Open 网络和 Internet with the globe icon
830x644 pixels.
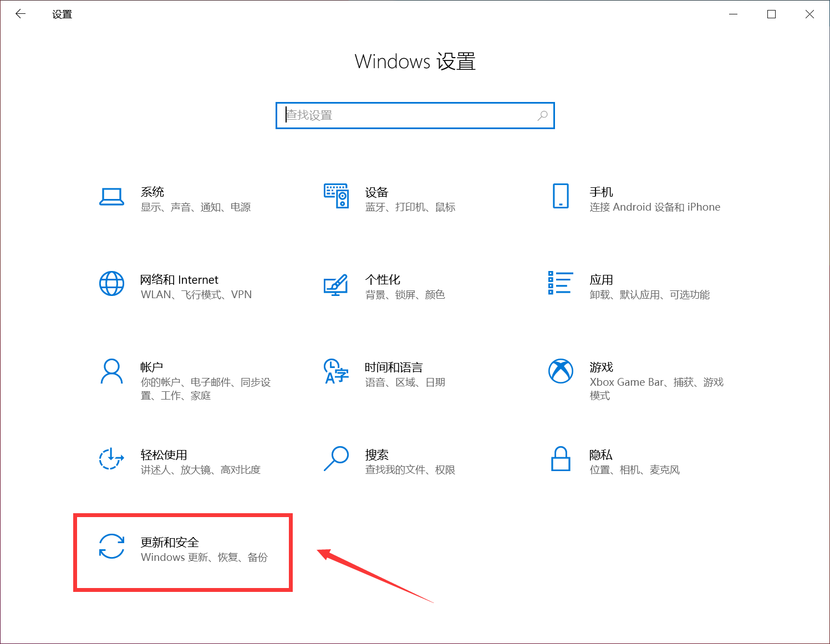coord(112,284)
